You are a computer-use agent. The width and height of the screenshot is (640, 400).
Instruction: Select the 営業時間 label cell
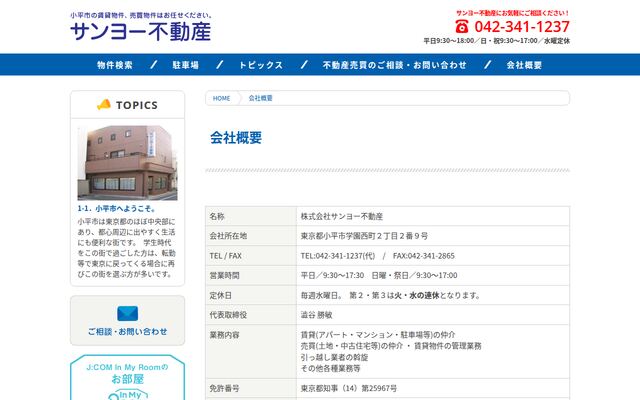[251, 276]
